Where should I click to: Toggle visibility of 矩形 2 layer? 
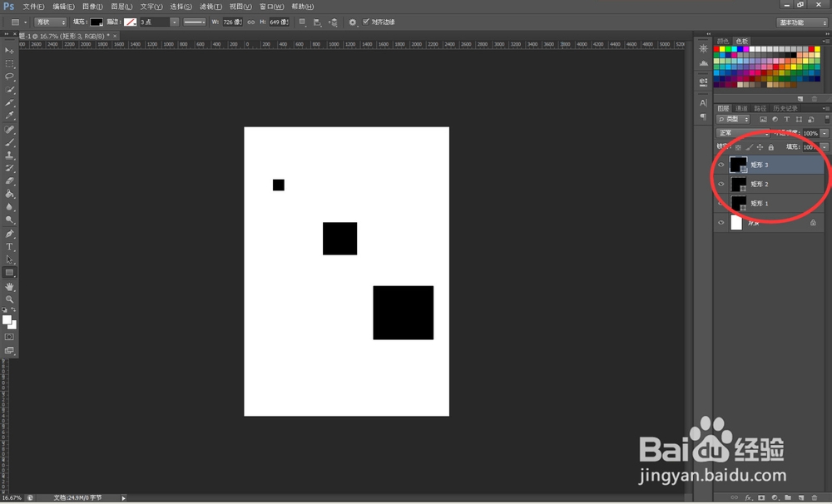721,184
